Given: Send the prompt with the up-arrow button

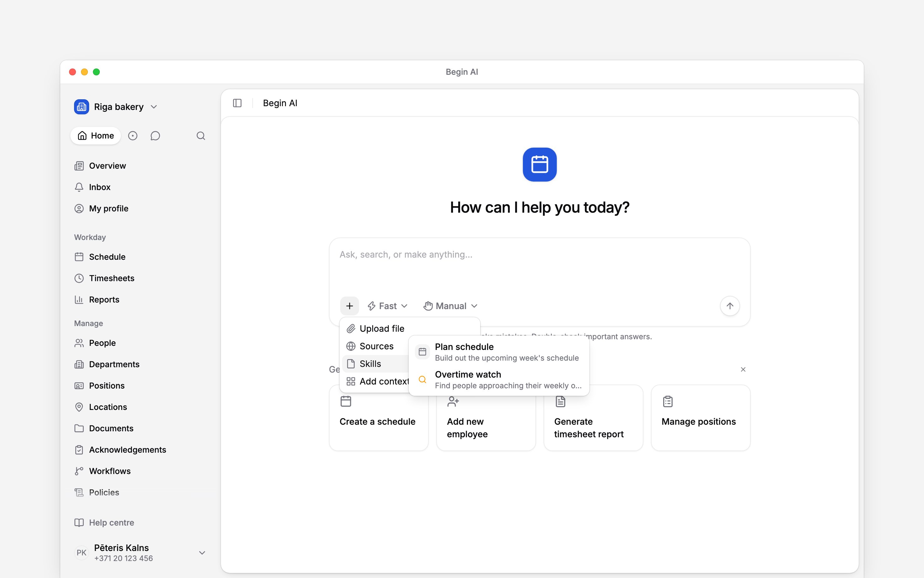Looking at the screenshot, I should pyautogui.click(x=730, y=306).
